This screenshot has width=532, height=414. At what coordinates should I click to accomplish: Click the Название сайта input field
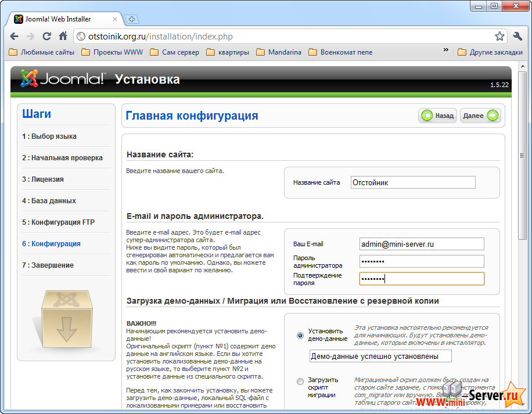(x=413, y=182)
